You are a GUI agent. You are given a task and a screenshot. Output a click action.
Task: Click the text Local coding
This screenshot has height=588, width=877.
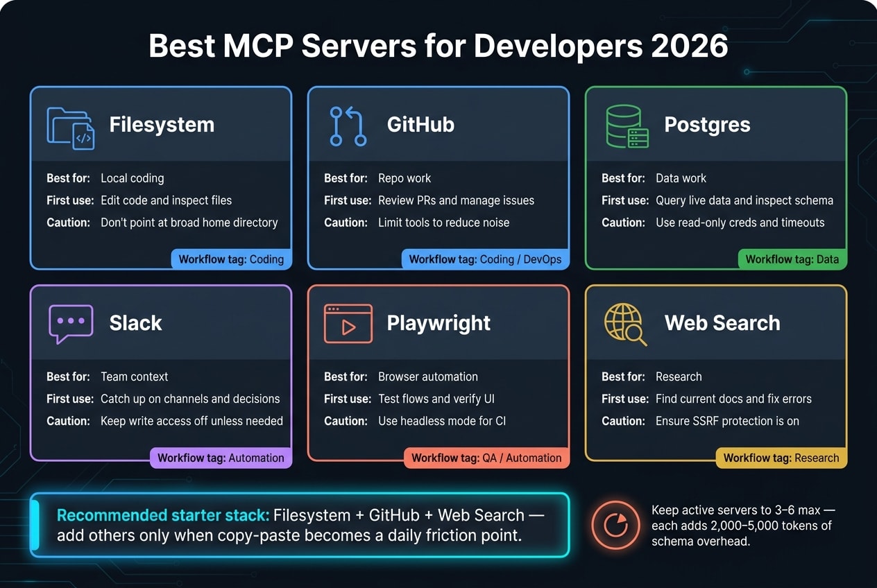pos(133,178)
